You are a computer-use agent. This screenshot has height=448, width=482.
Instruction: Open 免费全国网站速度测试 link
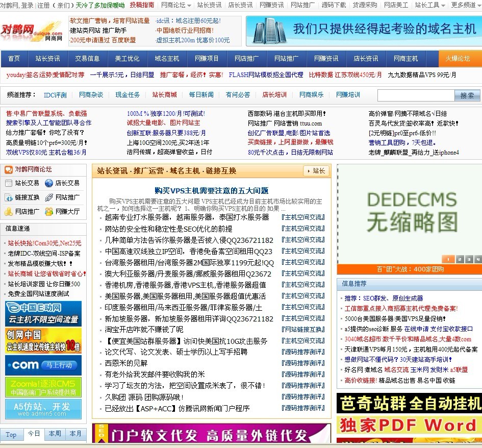click(x=38, y=293)
